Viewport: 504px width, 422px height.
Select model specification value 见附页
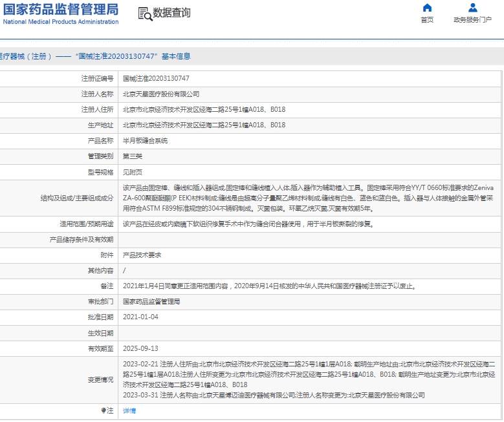(x=133, y=173)
